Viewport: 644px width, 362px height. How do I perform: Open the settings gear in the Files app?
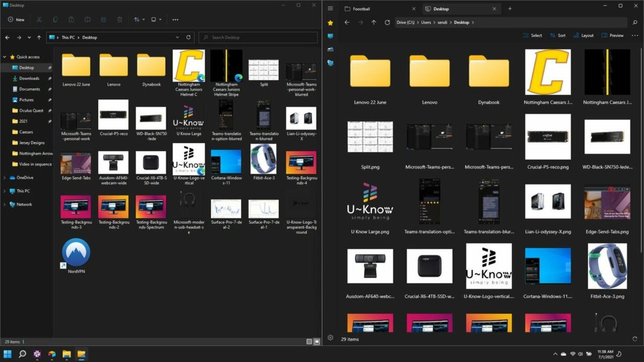pos(331,337)
